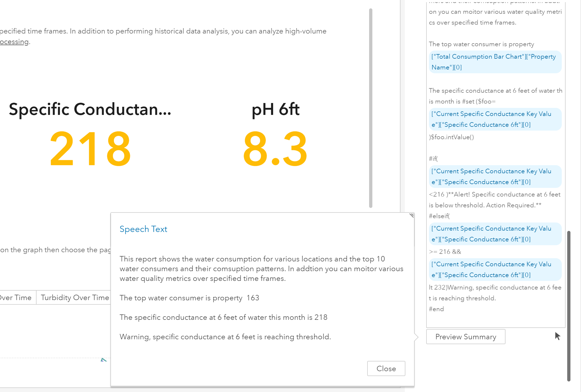This screenshot has width=581, height=392.
Task: Click the right options pane scrollbar
Action: (569, 305)
